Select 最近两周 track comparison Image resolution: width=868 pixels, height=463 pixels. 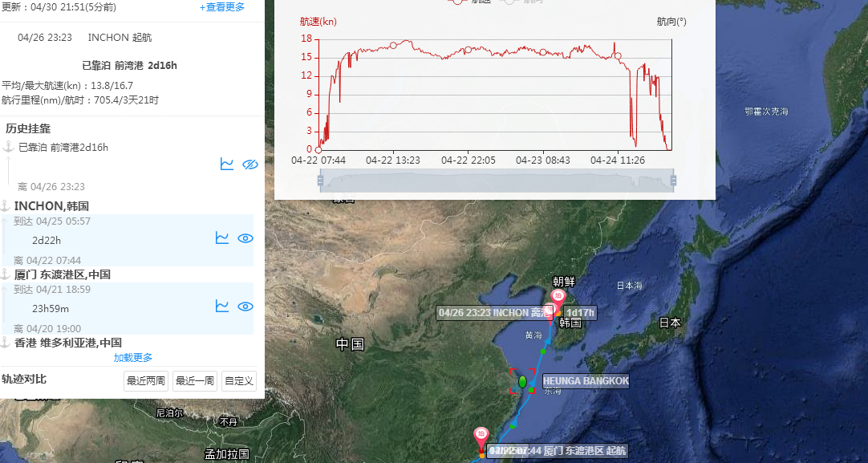tap(146, 381)
